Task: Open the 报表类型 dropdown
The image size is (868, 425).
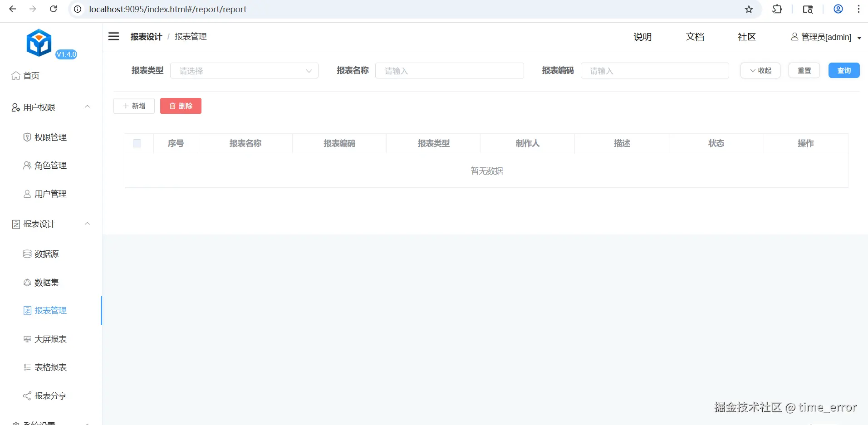Action: (x=244, y=71)
